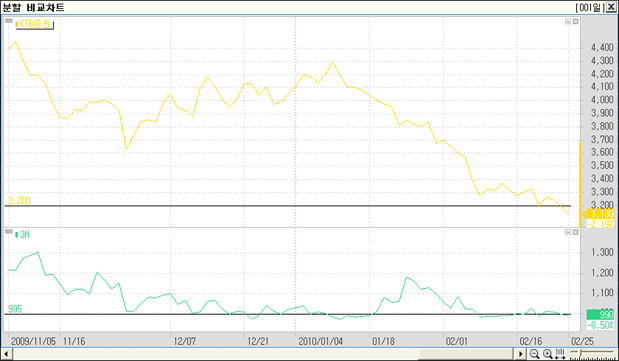Click the 995 baseline label

pos(15,309)
